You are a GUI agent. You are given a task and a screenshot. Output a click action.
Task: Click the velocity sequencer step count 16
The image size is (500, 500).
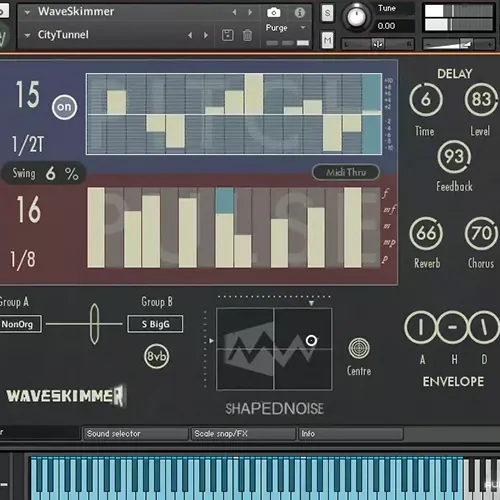(29, 209)
